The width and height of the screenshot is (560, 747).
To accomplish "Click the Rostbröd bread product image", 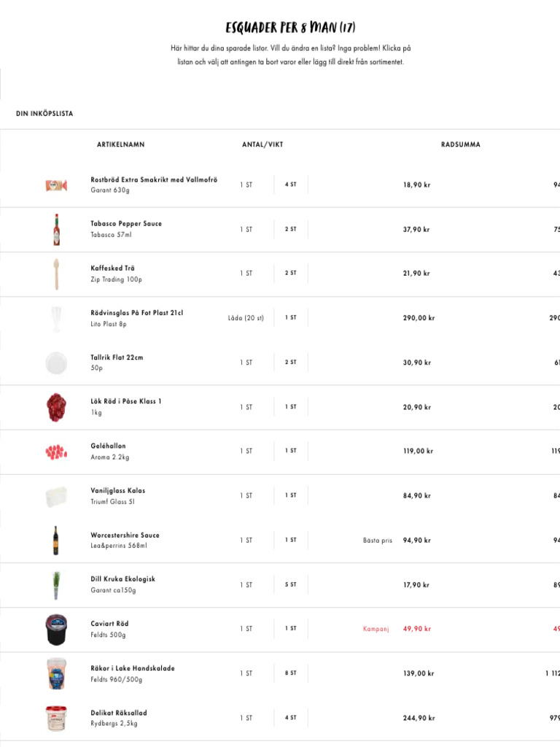I will pos(56,185).
